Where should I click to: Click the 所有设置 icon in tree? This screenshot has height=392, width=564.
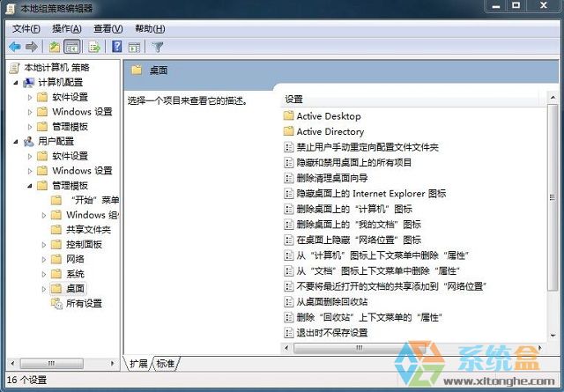click(x=56, y=303)
